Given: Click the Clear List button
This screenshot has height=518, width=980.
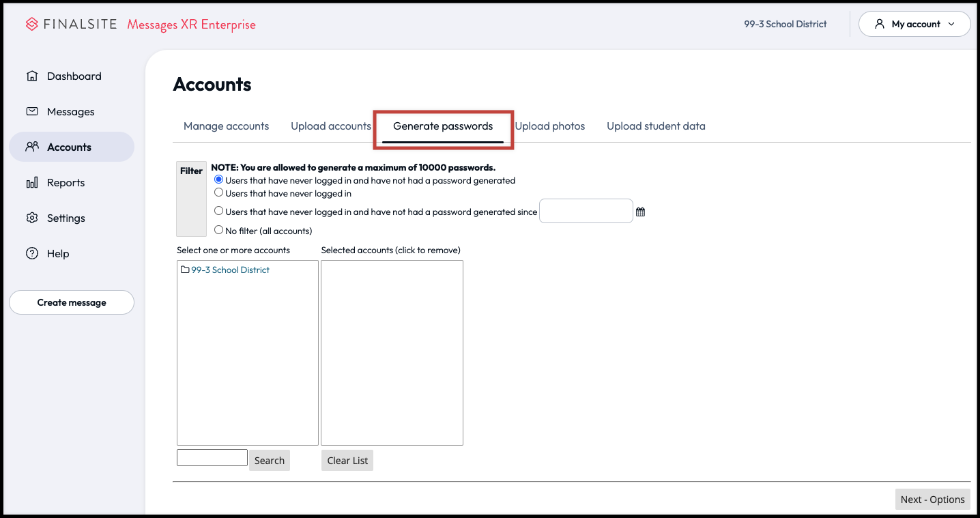Looking at the screenshot, I should (x=347, y=460).
